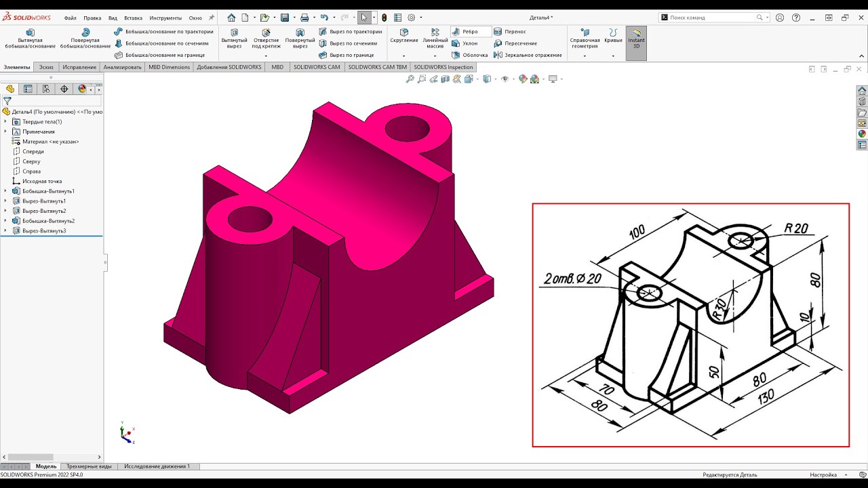Select the Материал <не указан> tree item
Image resolution: width=868 pixels, height=488 pixels.
coord(50,142)
